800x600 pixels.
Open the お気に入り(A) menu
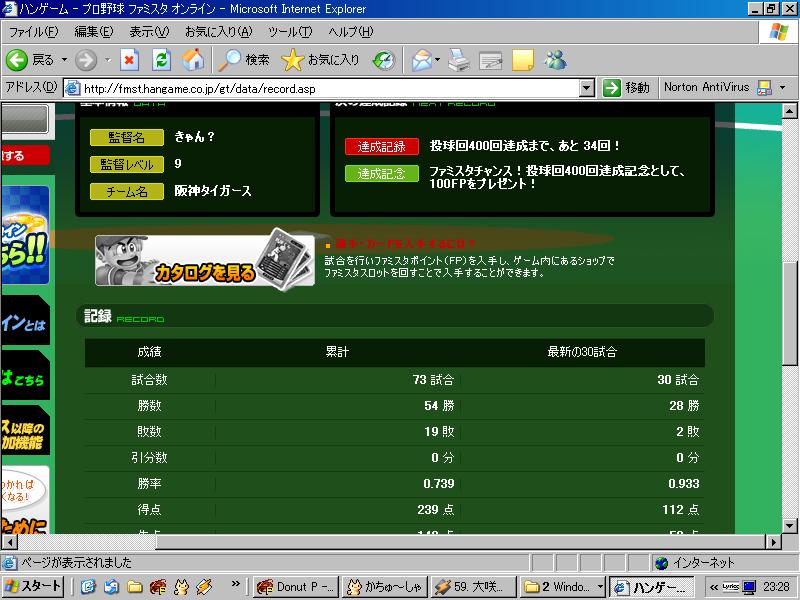tap(218, 32)
